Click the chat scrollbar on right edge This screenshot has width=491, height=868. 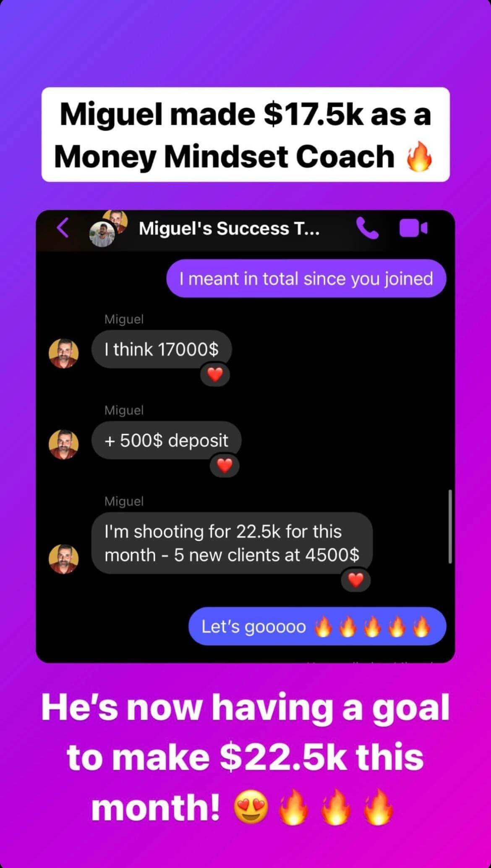click(x=450, y=526)
